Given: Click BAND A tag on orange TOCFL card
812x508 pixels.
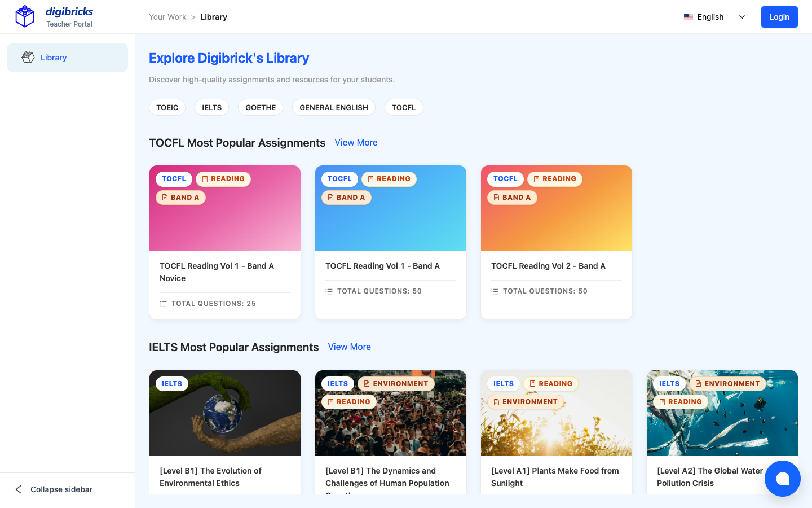Looking at the screenshot, I should pos(512,198).
